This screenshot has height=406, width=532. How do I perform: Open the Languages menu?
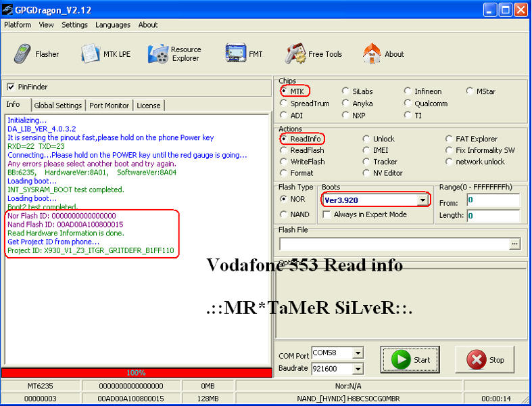113,25
